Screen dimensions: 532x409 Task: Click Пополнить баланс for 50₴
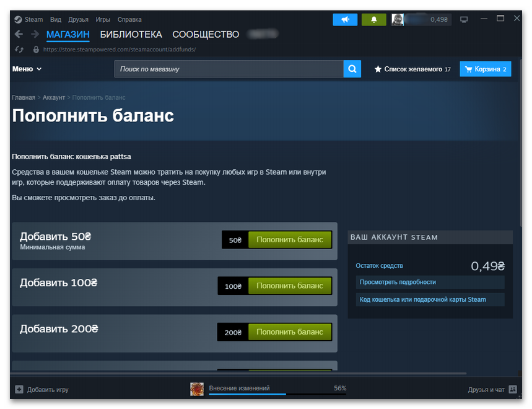pyautogui.click(x=290, y=240)
